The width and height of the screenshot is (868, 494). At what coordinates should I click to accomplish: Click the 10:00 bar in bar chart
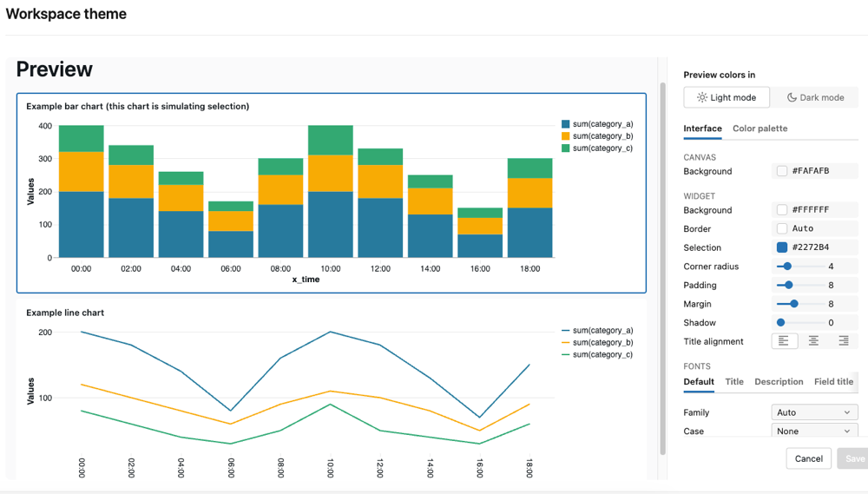pos(331,192)
